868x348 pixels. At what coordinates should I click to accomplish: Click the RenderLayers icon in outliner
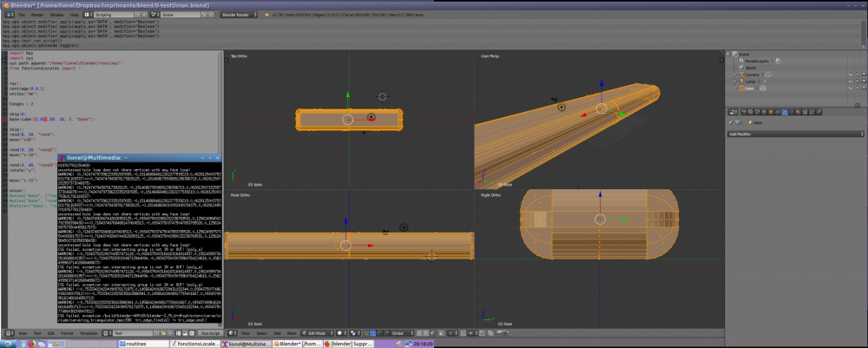coord(740,61)
